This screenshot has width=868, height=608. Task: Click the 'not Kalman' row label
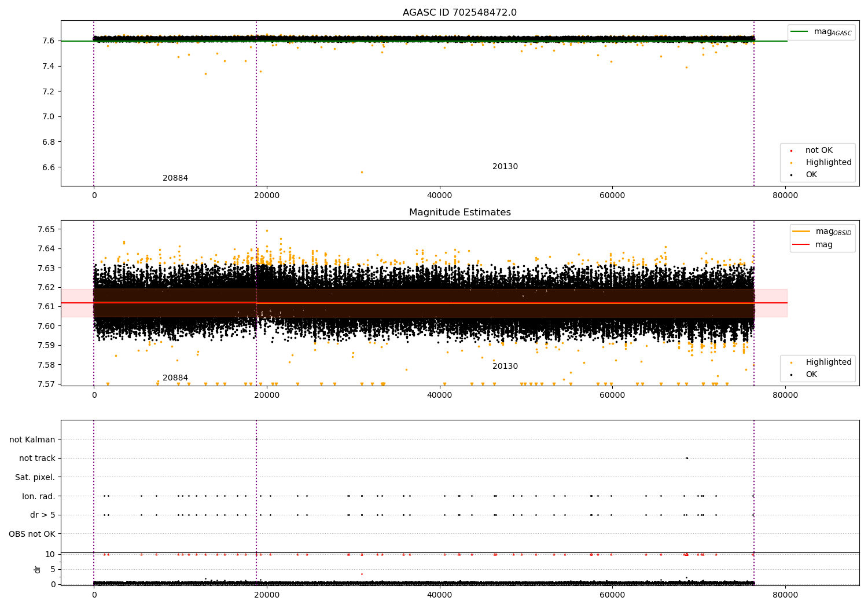[x=32, y=440]
